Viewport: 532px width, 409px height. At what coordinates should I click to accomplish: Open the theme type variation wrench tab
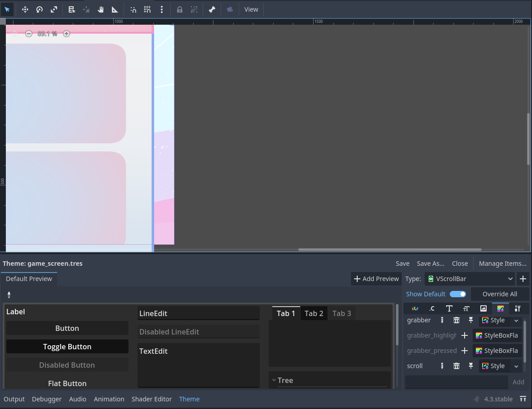pos(518,308)
